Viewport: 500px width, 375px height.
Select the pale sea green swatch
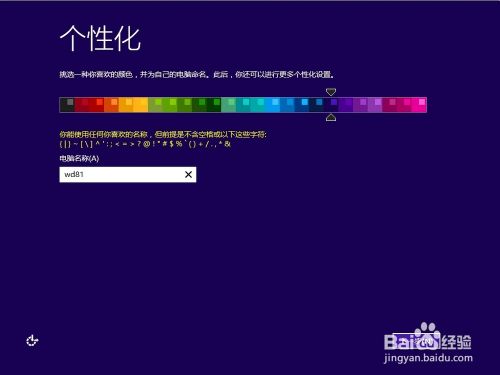tap(229, 105)
